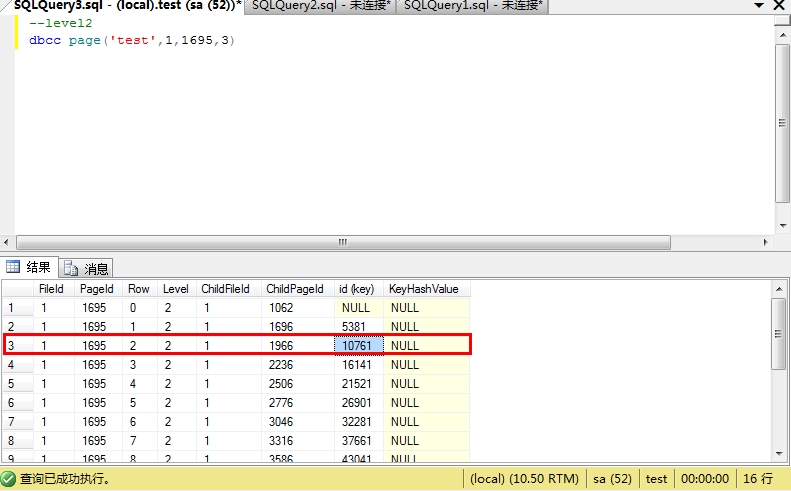Viewport: 791px width, 491px height.
Task: Click ChildPageId cell 3046
Action: pos(298,422)
